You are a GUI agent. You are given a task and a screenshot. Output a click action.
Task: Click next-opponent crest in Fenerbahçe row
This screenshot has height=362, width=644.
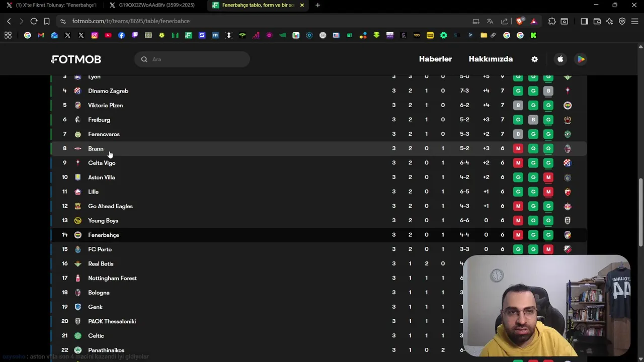(x=568, y=235)
